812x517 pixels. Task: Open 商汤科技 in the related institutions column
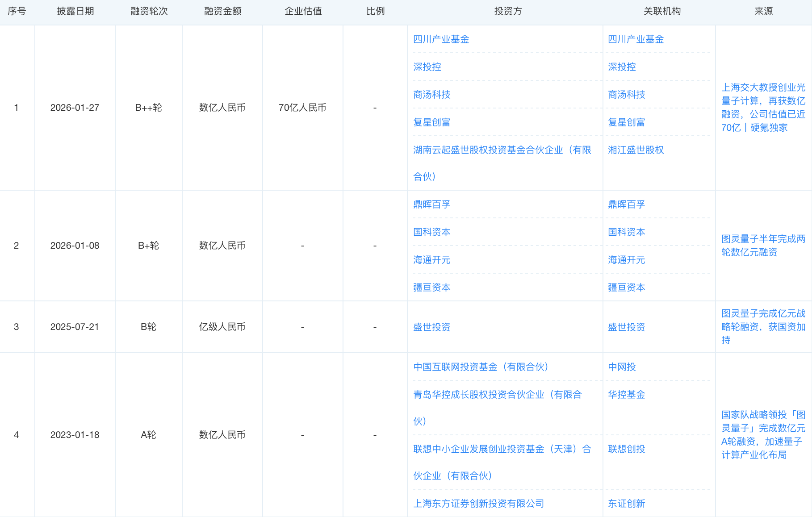point(626,95)
